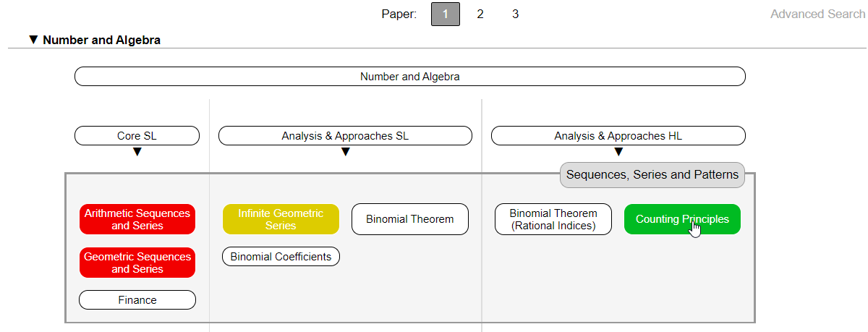868x332 pixels.
Task: Toggle green Counting Principles topic
Action: pyautogui.click(x=682, y=219)
